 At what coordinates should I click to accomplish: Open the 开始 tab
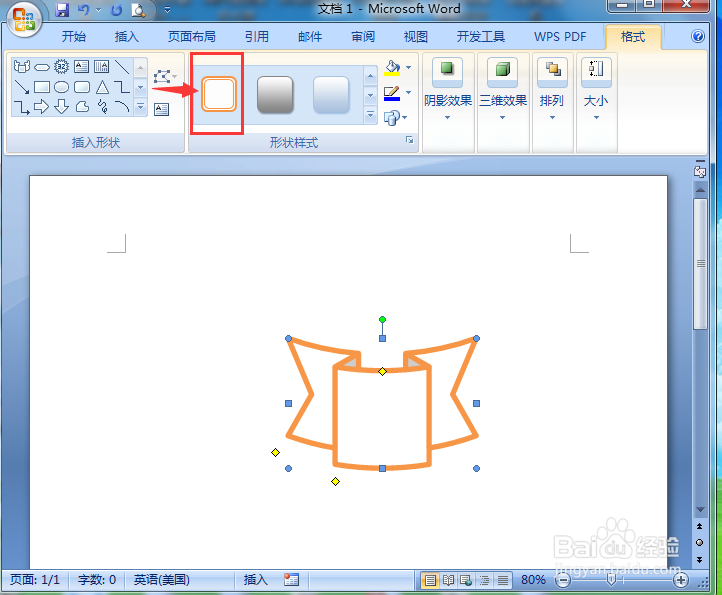74,37
